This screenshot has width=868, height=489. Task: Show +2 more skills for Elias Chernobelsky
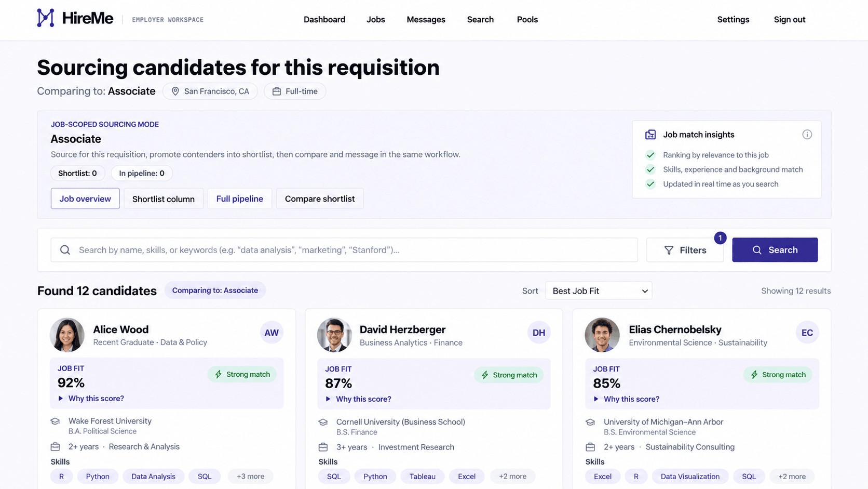(x=792, y=477)
